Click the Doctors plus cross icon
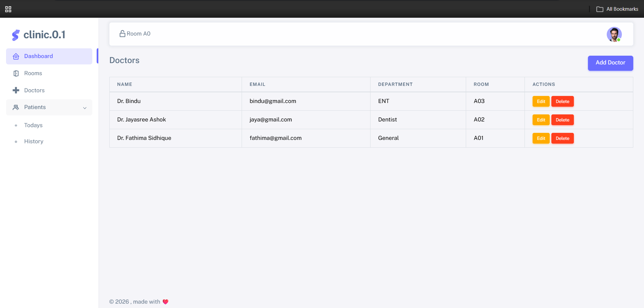The width and height of the screenshot is (644, 308). pos(16,90)
